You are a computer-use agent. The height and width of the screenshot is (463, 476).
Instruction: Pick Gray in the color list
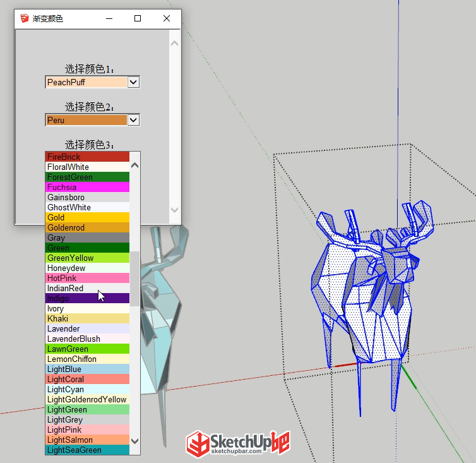[x=87, y=238]
